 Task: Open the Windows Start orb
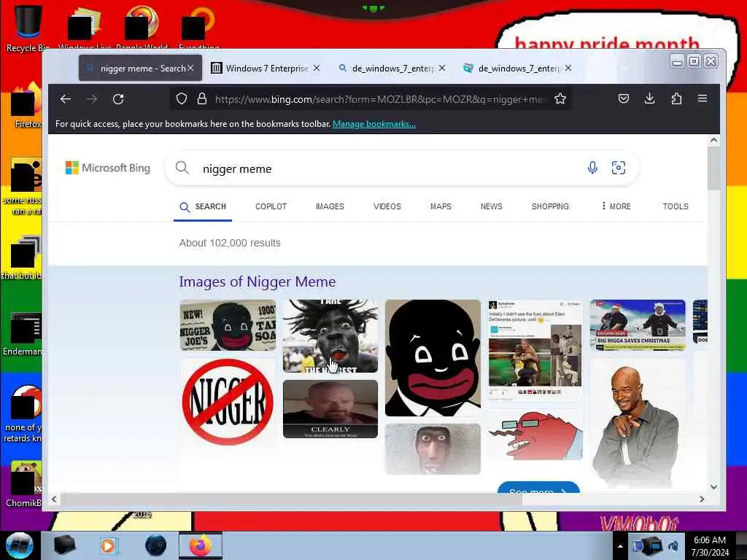(x=20, y=545)
